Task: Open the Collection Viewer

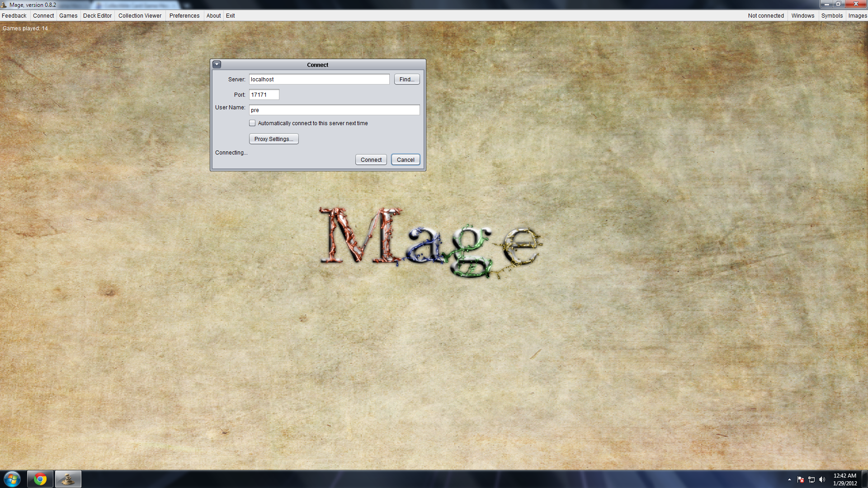Action: [140, 15]
